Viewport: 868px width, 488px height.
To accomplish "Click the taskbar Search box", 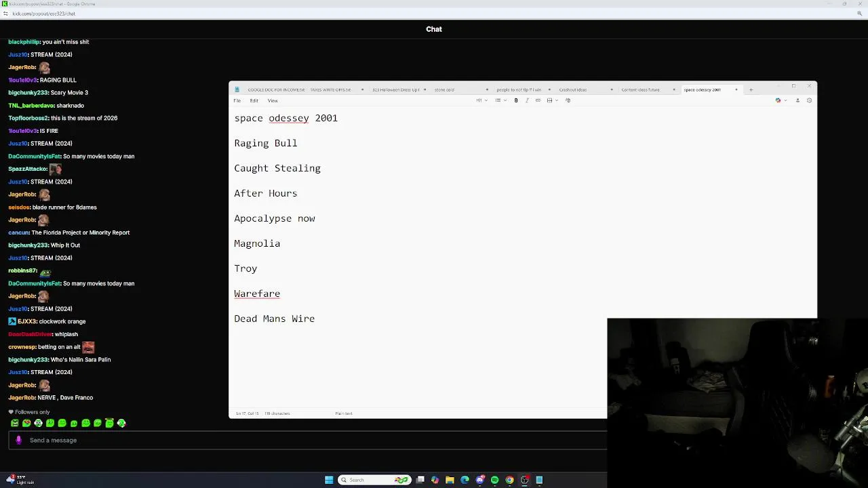I will click(374, 480).
